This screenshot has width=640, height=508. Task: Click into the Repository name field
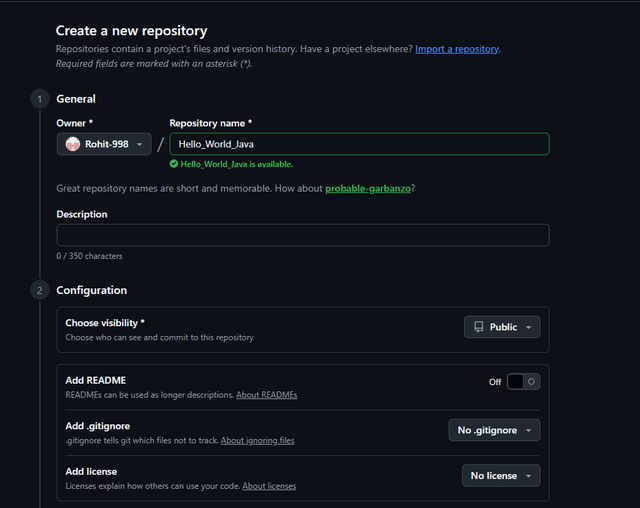359,144
